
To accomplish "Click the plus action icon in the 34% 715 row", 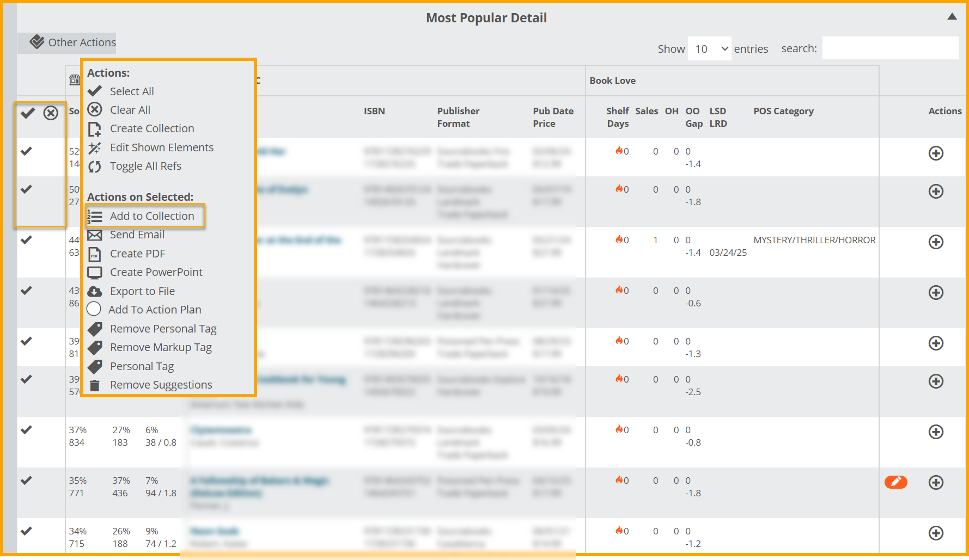I will pos(936,533).
